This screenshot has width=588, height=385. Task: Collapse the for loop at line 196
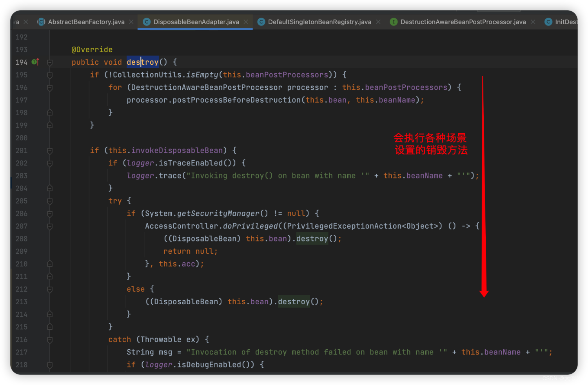coord(50,88)
